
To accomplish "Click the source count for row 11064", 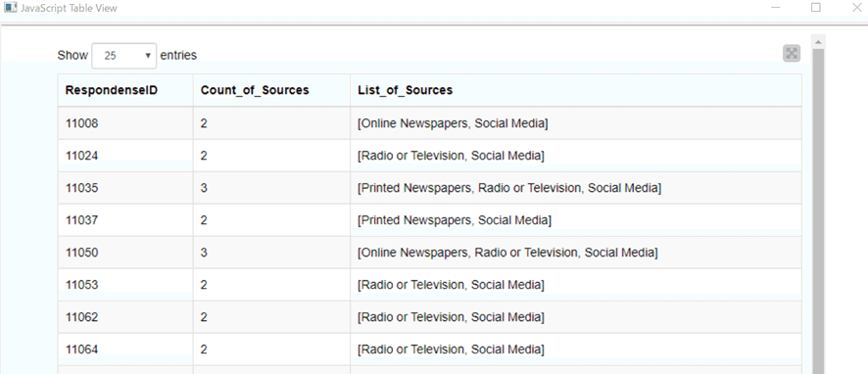I will pyautogui.click(x=271, y=350).
